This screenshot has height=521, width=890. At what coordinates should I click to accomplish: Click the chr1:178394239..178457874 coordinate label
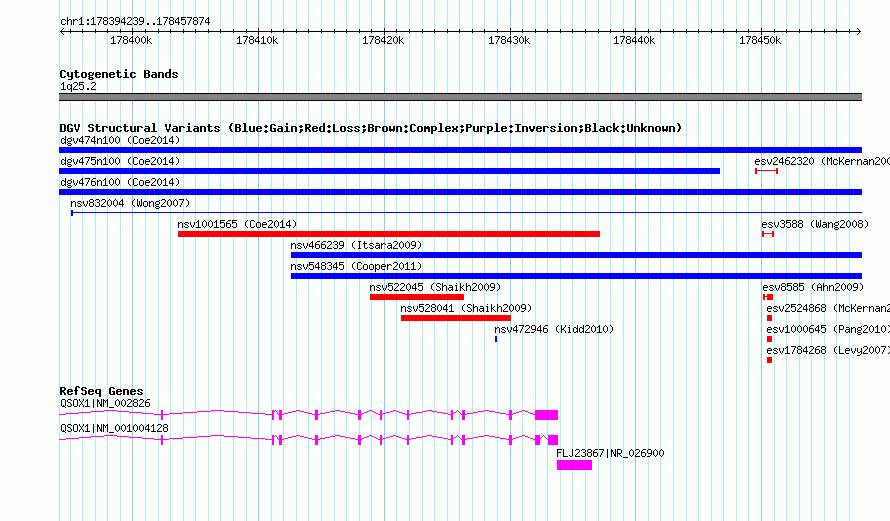[135, 21]
